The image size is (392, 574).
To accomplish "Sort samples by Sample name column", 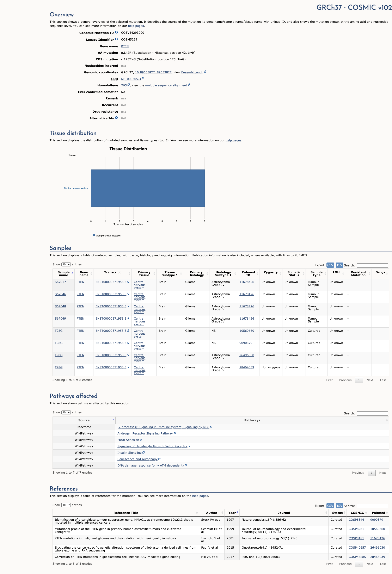I will [x=63, y=274].
